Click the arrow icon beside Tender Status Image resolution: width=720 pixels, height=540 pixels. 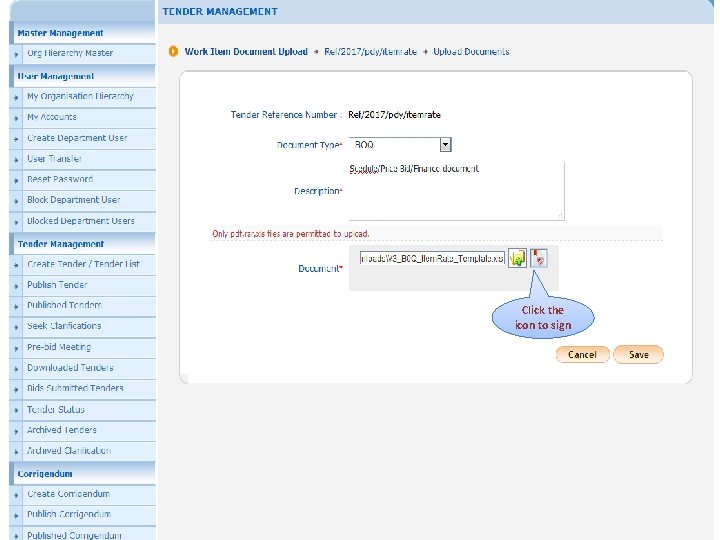point(16,410)
